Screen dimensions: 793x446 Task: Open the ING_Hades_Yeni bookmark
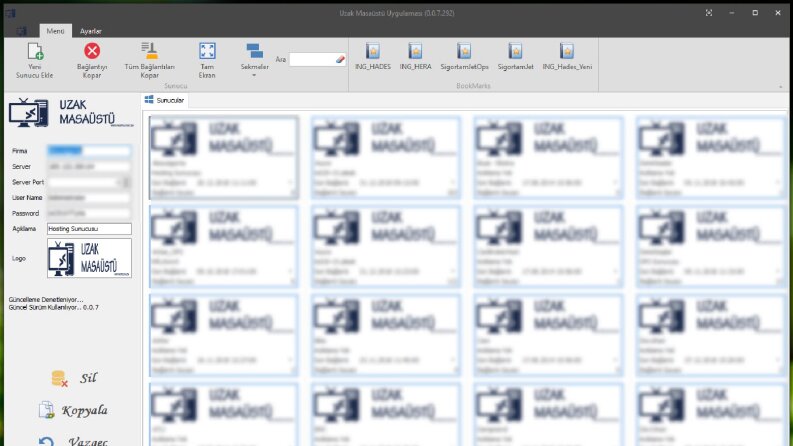point(567,57)
